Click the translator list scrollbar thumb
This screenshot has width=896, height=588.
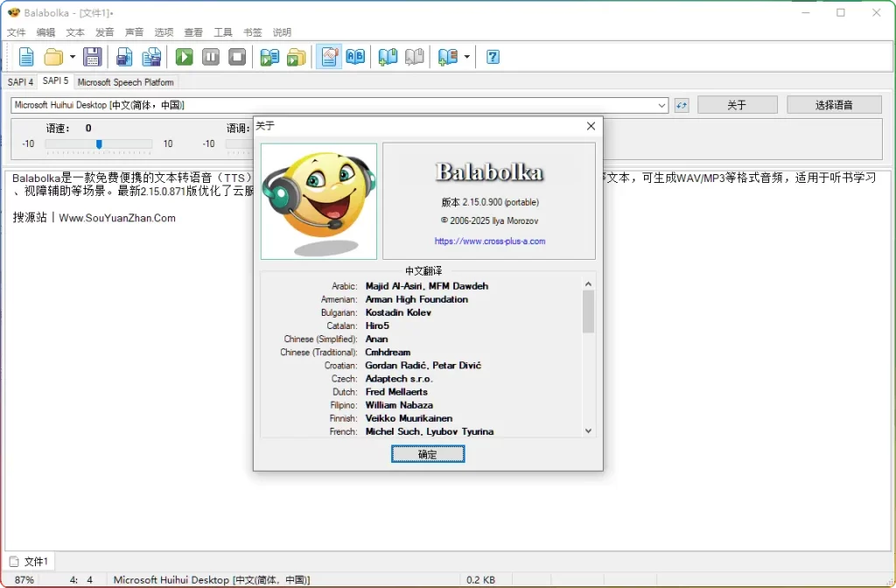[x=589, y=311]
